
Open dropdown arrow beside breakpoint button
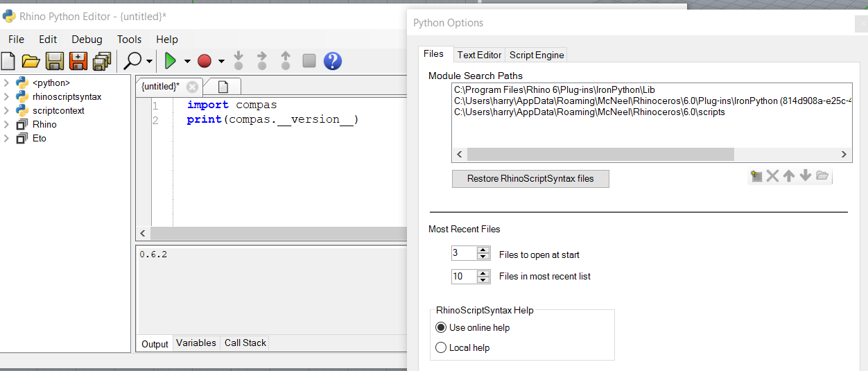point(220,61)
